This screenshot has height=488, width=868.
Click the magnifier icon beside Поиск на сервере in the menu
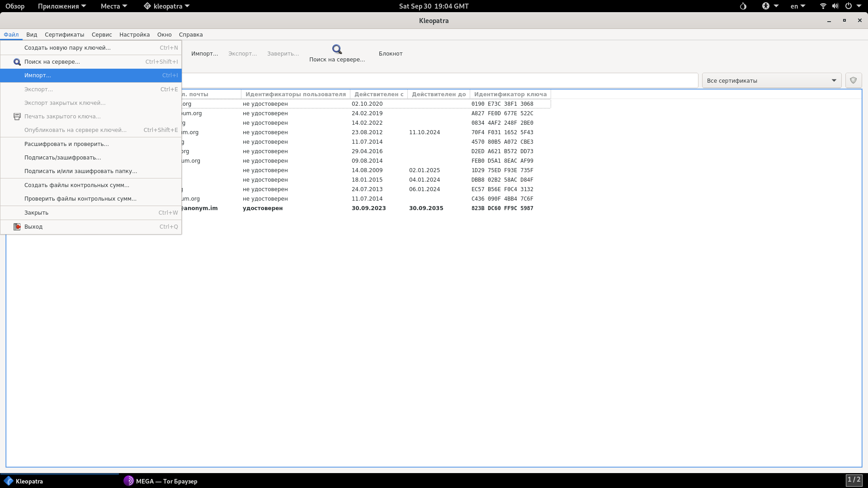point(17,62)
